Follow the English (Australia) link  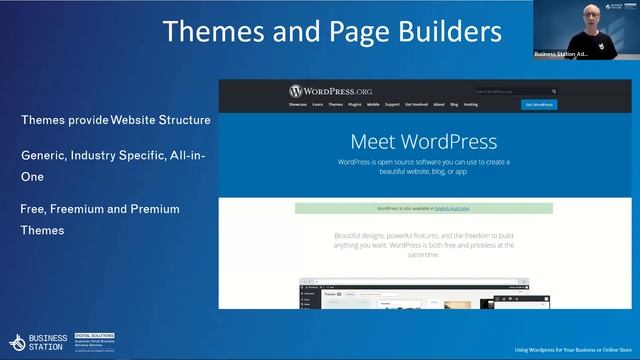tap(452, 209)
